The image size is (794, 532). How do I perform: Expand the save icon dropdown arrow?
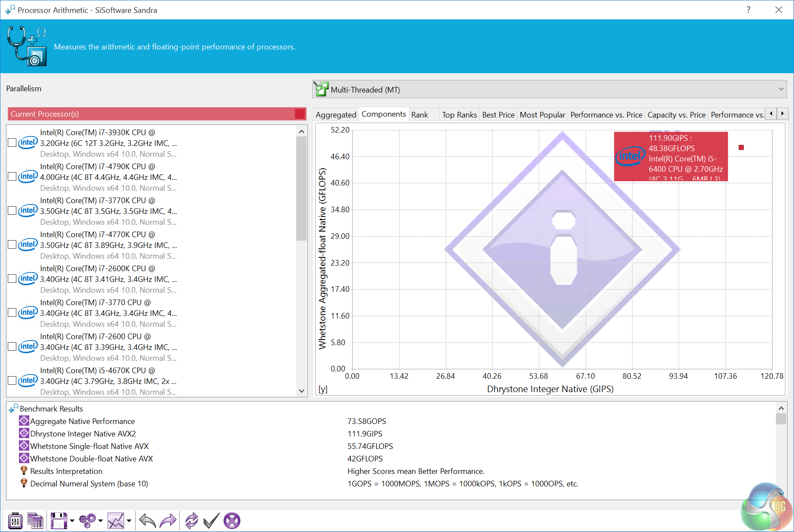72,521
